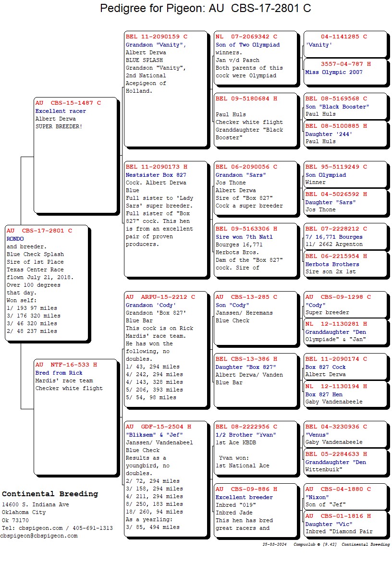This screenshot has width=392, height=563.
Task: Select the 1/2 Brother "Yvan" entry
Action: [x=246, y=435]
